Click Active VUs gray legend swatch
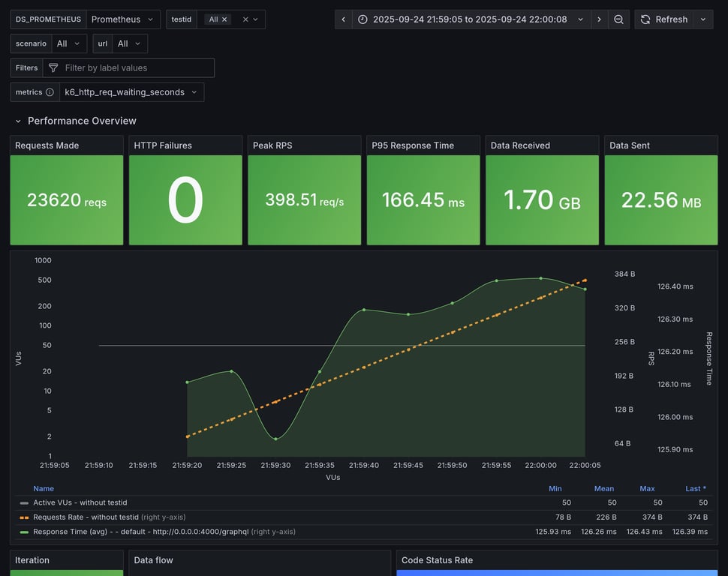This screenshot has height=576, width=728. [24, 502]
